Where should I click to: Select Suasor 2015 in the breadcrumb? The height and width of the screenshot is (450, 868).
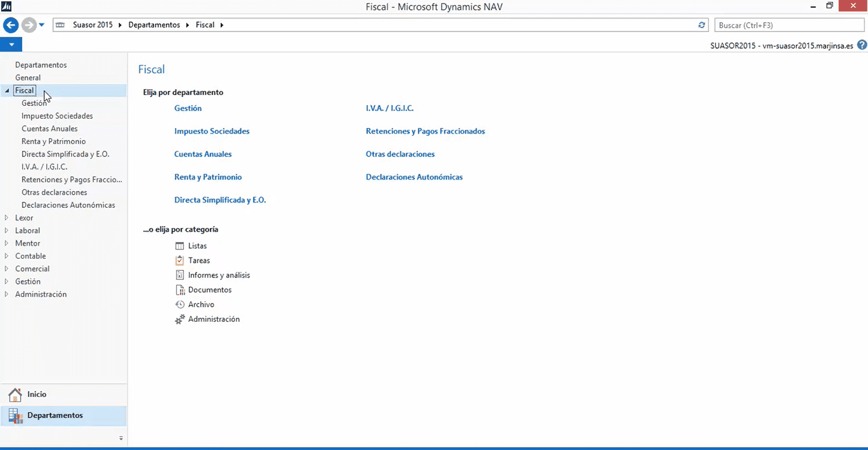[93, 25]
